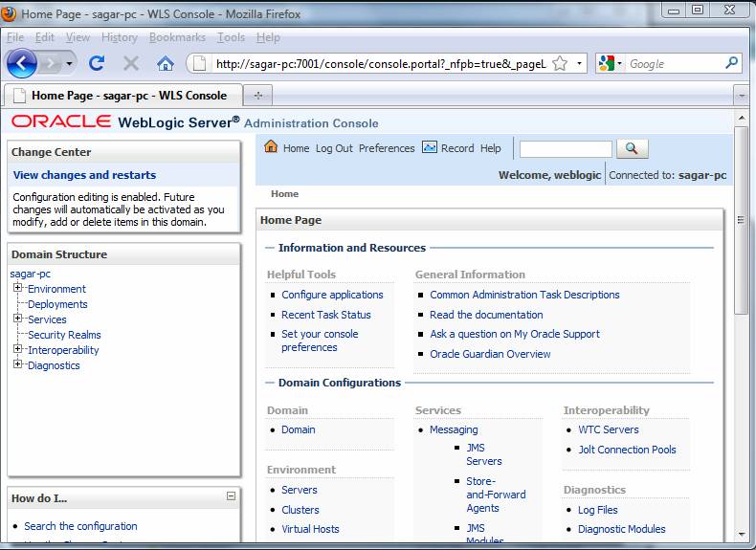Click the Google search magnifier icon
756x550 pixels.
click(731, 63)
